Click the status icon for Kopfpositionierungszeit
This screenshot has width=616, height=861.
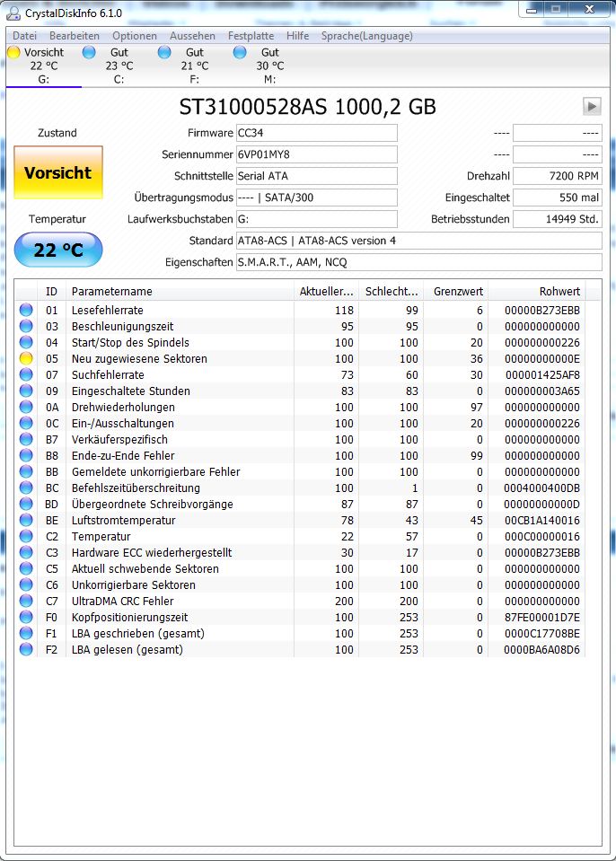(26, 617)
